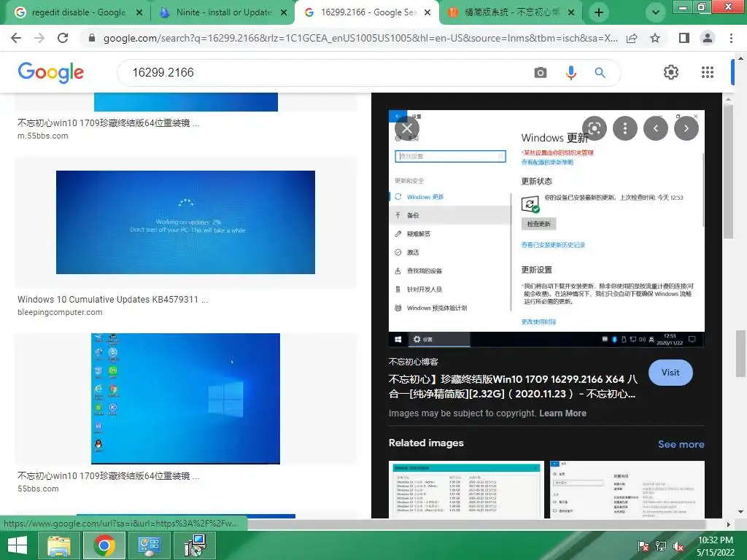
Task: Open the second related image of settings
Action: [627, 489]
